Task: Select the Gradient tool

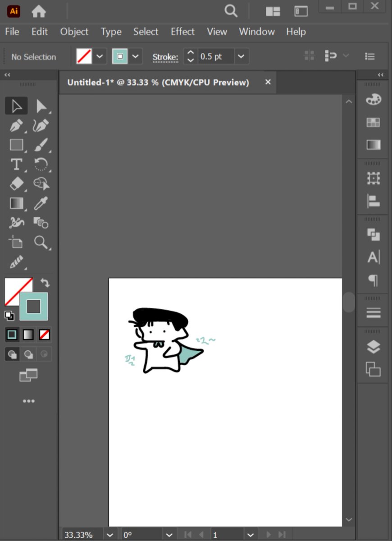Action: tap(17, 203)
